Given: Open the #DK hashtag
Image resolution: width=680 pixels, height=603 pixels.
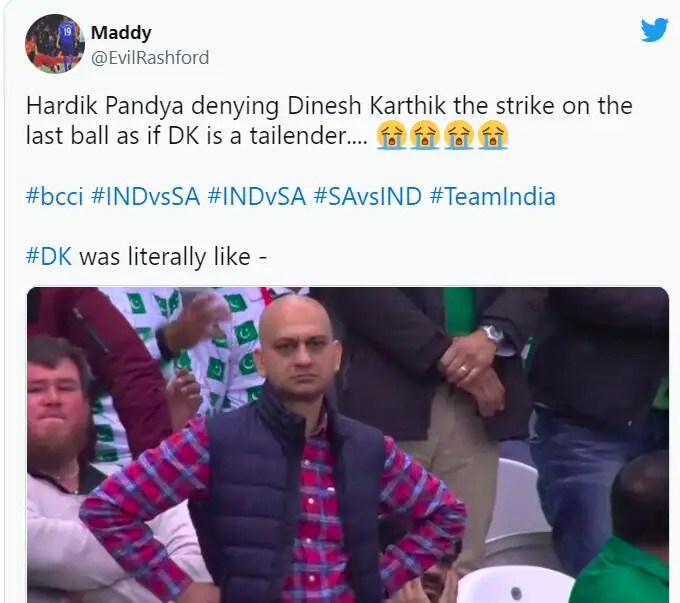Looking at the screenshot, I should [49, 256].
